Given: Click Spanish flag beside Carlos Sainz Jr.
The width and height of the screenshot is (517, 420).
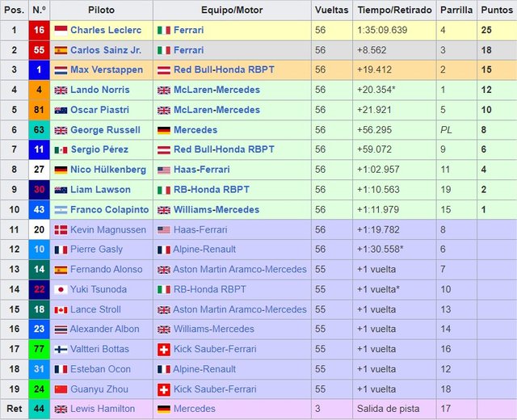Looking at the screenshot, I should 61,50.
